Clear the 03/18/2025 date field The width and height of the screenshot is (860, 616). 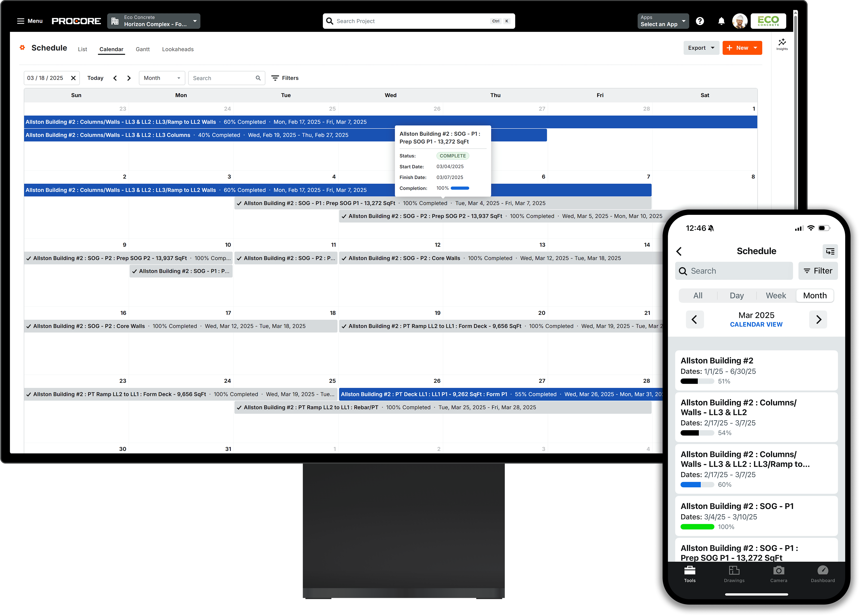(x=73, y=78)
